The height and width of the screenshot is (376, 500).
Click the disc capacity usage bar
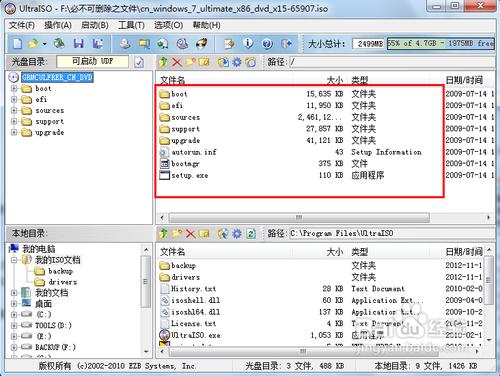pos(440,43)
